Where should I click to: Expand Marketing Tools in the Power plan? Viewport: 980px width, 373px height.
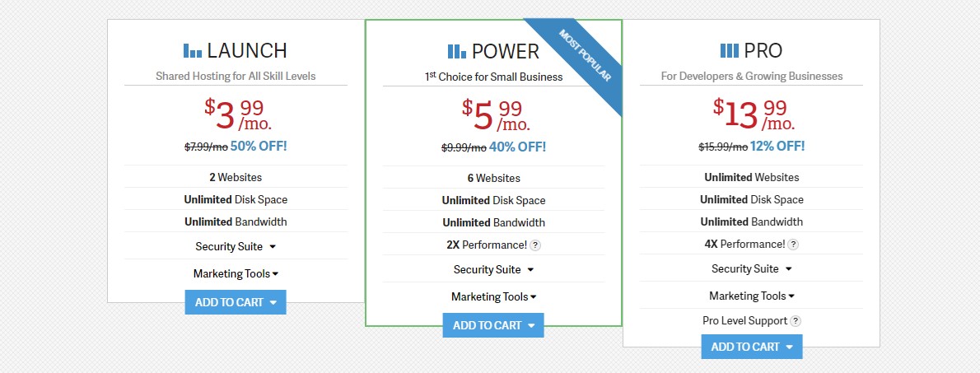[494, 296]
